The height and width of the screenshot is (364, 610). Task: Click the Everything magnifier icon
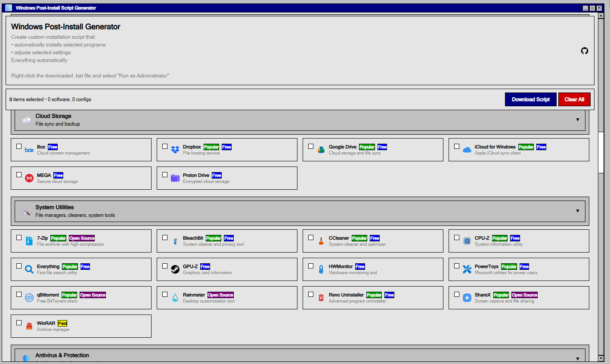tap(29, 269)
